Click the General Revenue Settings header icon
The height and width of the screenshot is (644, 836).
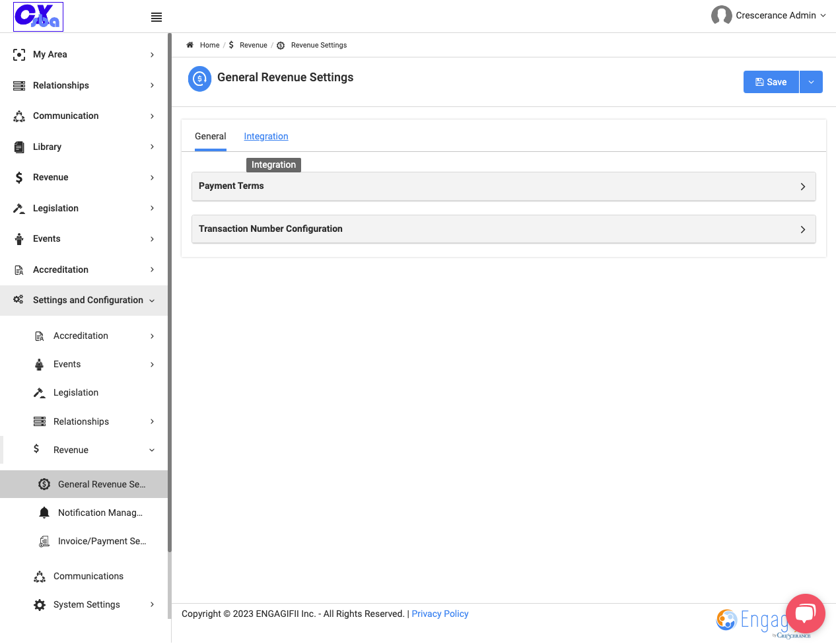(x=199, y=79)
